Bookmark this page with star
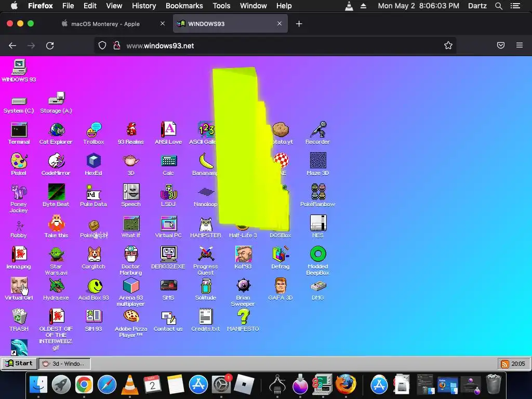 448,46
